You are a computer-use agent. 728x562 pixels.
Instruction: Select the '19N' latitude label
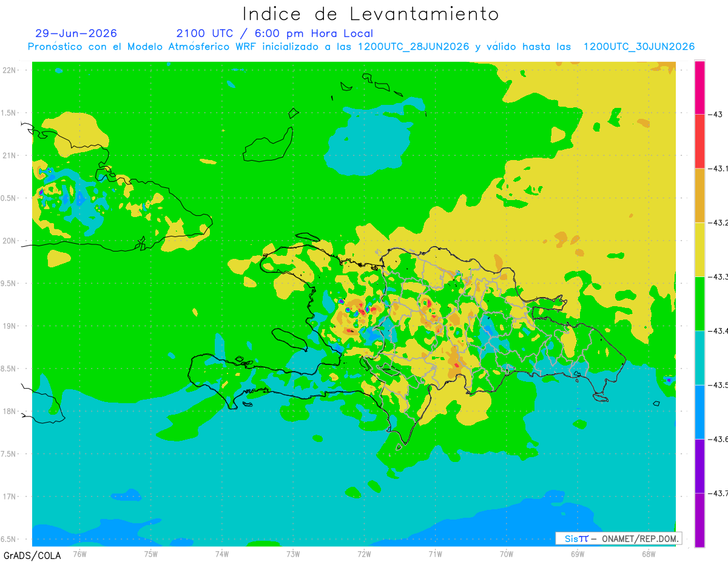(8, 326)
